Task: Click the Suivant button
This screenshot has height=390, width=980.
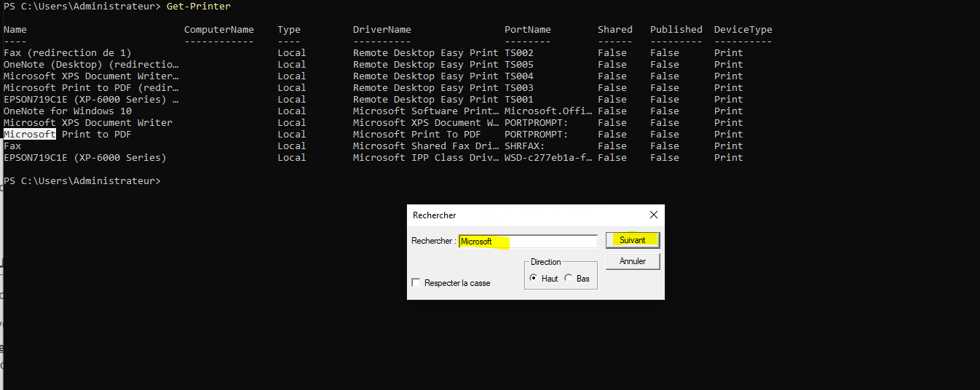Action: pos(632,240)
